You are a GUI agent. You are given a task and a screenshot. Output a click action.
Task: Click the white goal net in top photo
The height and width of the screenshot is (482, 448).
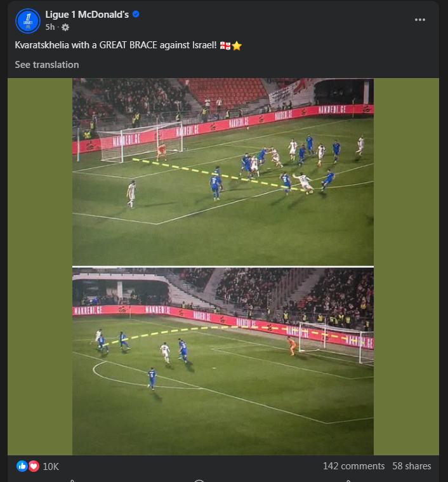[140, 142]
